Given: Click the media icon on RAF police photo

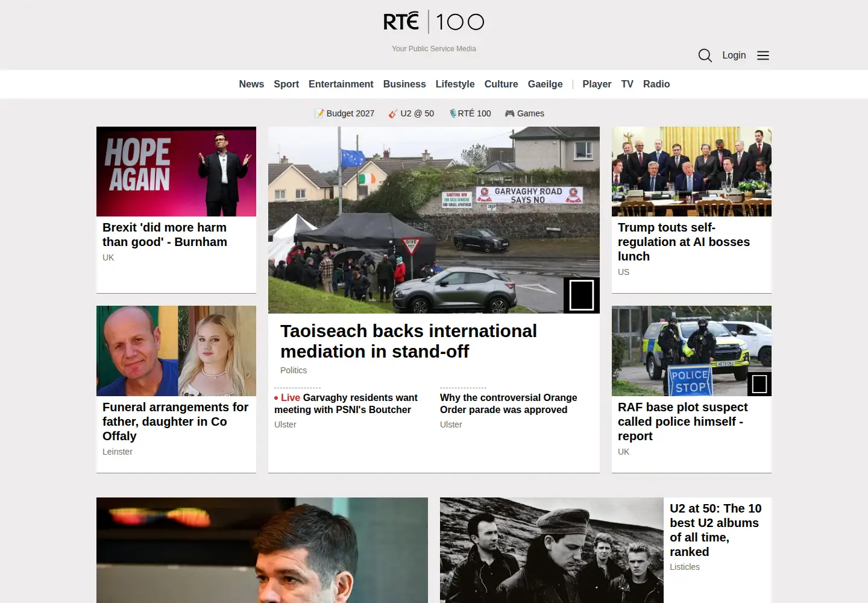Looking at the screenshot, I should click(x=759, y=384).
